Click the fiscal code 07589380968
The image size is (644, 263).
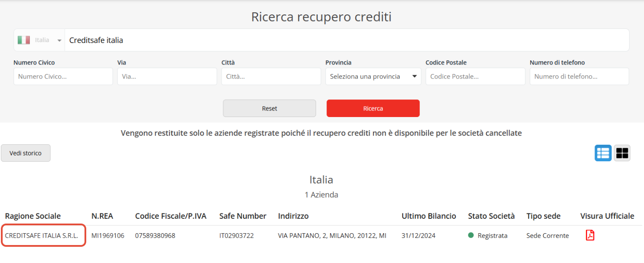tap(155, 236)
